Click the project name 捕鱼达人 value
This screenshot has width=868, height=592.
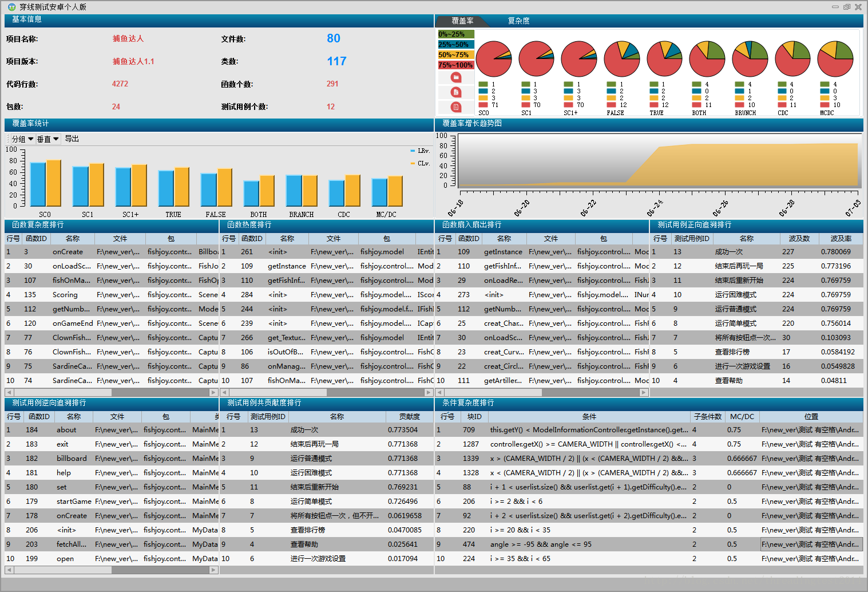128,38
